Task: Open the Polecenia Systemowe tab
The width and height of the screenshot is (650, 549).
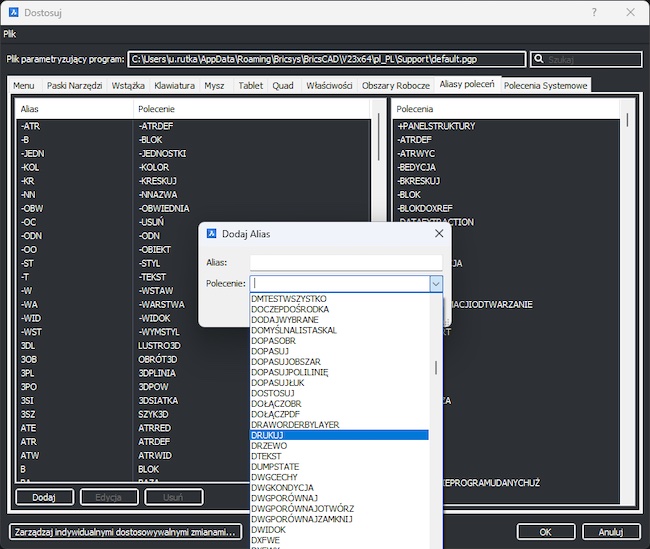Action: [x=546, y=86]
